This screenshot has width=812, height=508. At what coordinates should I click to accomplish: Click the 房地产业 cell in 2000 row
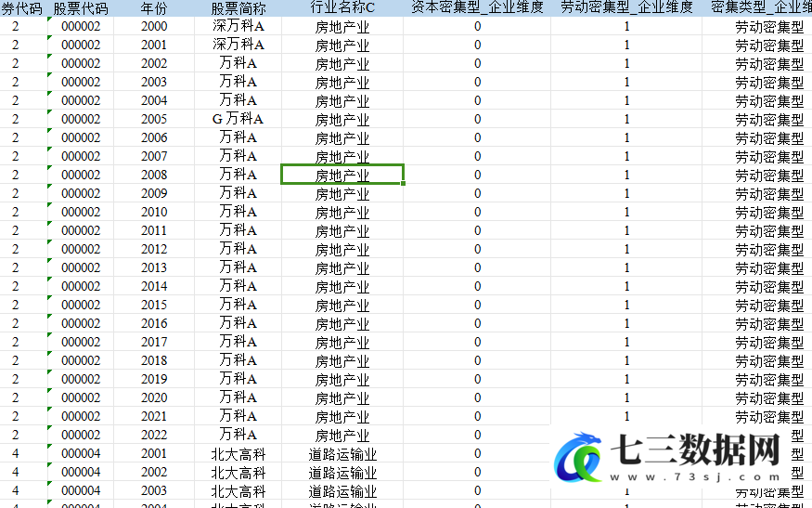tap(342, 27)
